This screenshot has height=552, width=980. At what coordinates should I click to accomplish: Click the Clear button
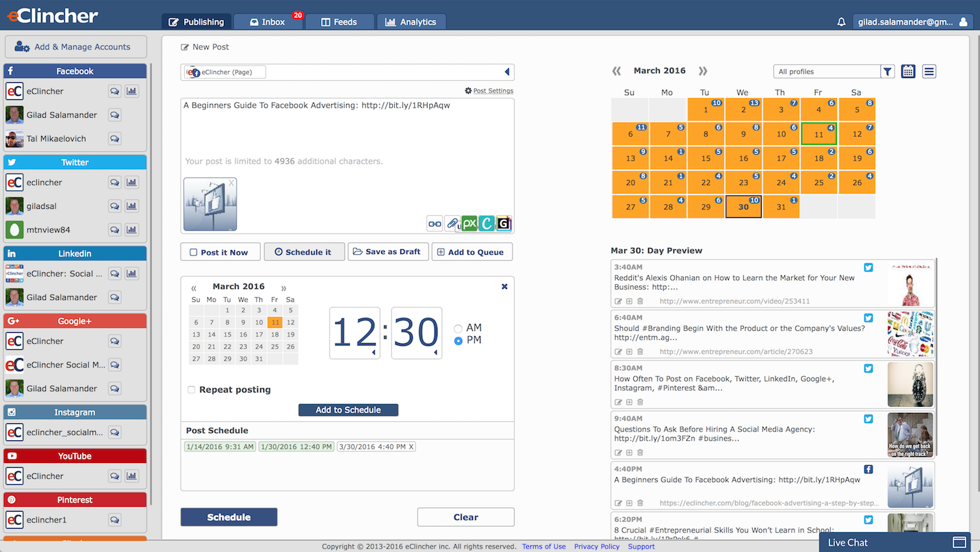coord(466,517)
